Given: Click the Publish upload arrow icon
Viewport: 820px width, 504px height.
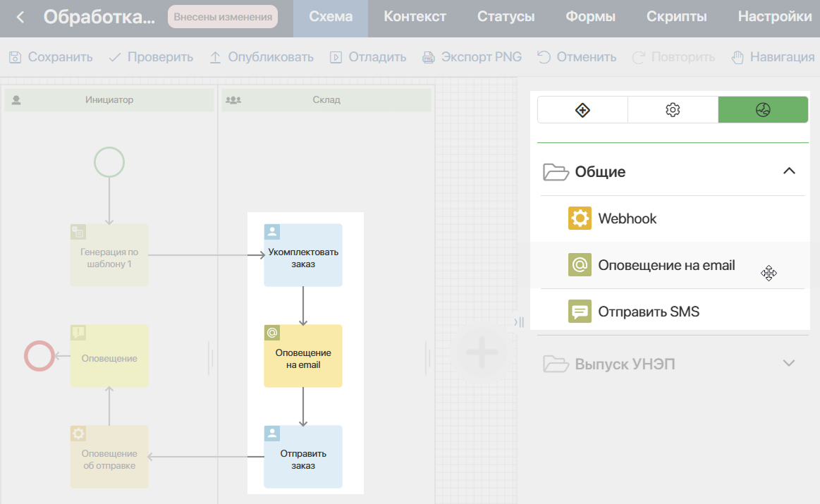Looking at the screenshot, I should [215, 57].
